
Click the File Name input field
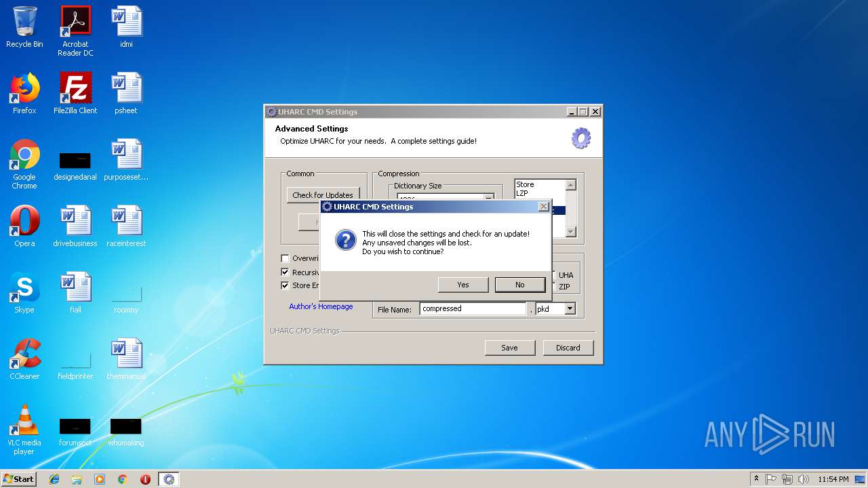(x=473, y=308)
